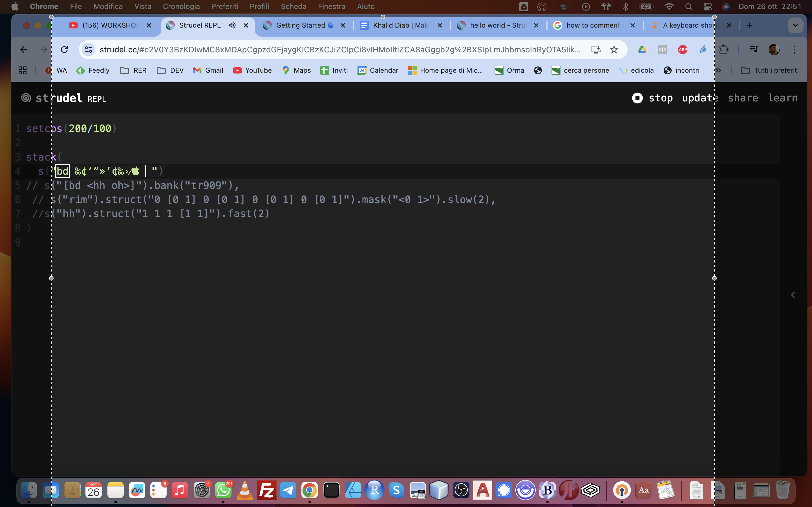Expand the tab search dropdown arrow

795,25
